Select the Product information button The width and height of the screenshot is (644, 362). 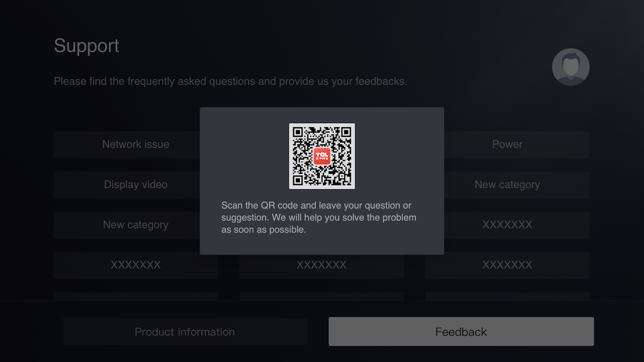(185, 332)
